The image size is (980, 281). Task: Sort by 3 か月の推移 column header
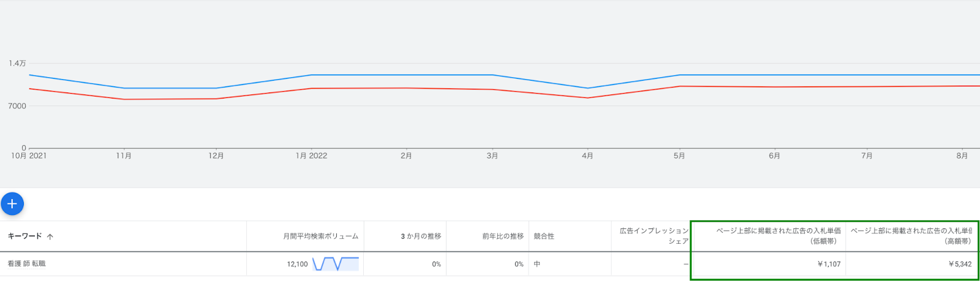[x=421, y=236]
